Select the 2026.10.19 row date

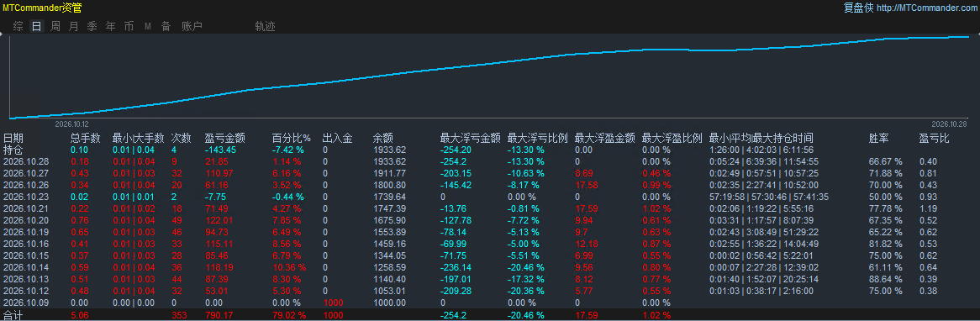click(24, 232)
